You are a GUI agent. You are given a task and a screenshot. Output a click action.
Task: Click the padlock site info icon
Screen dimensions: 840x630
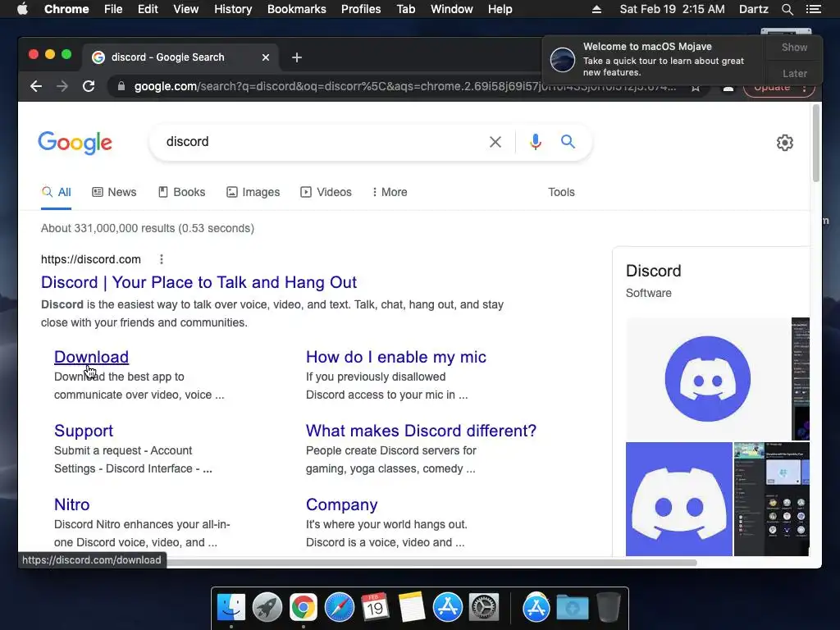tap(121, 86)
